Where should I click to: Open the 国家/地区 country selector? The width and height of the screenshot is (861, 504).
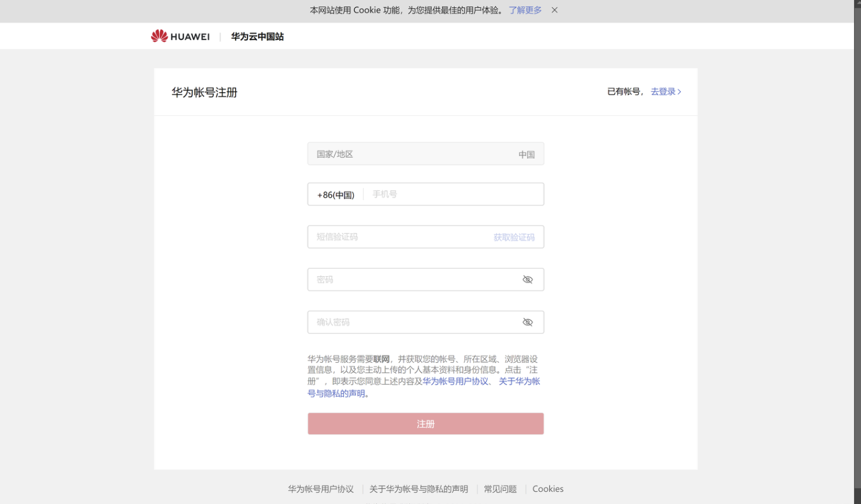point(425,154)
